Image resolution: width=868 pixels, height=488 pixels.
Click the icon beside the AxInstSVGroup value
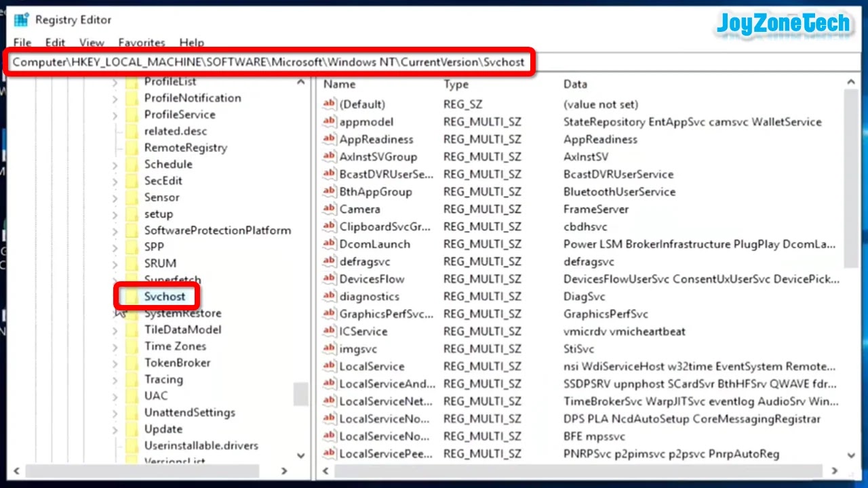[x=330, y=157]
